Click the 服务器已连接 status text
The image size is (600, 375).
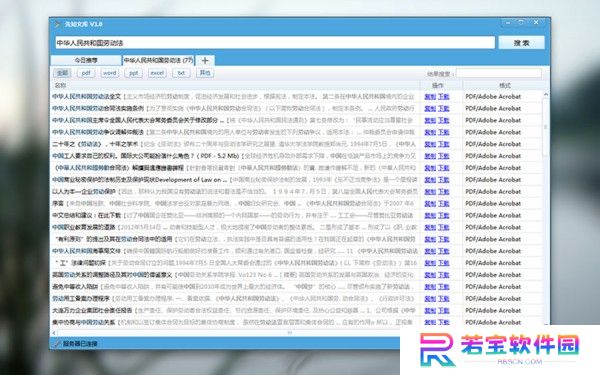click(x=80, y=344)
